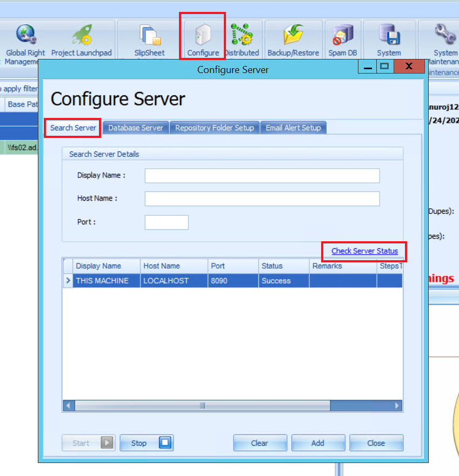Click the Stop button
Screen dimensions: 459x476
point(147,443)
